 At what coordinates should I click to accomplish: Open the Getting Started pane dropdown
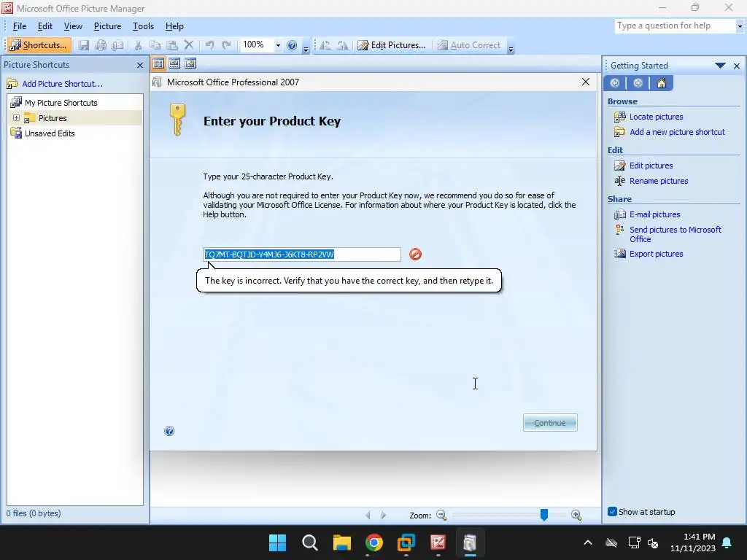[720, 65]
